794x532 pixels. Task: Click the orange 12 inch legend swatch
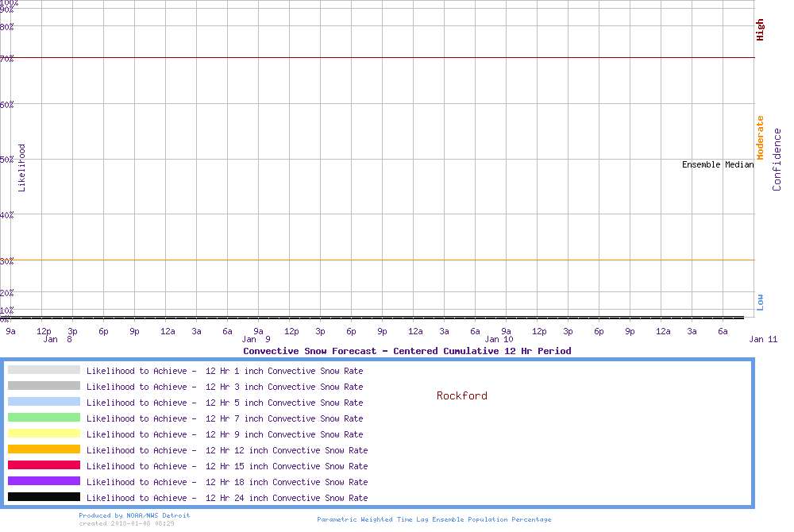44,449
